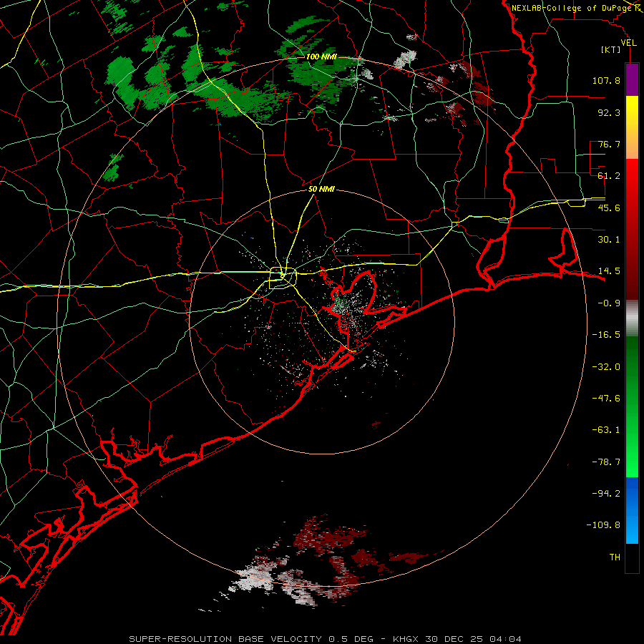Select the 107.8 value on velocity scale

point(606,80)
